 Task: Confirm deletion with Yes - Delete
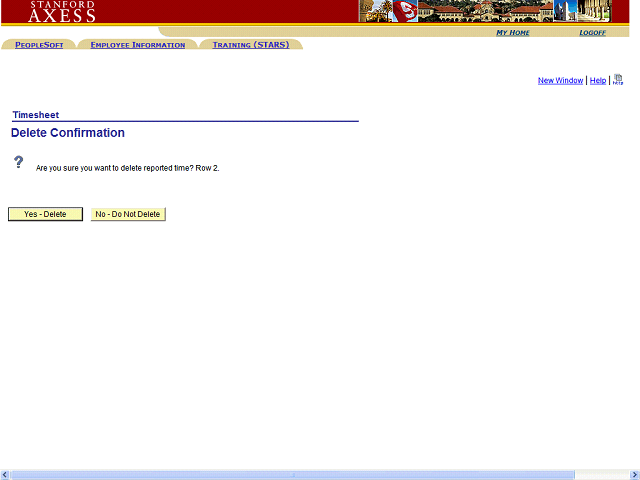click(45, 214)
